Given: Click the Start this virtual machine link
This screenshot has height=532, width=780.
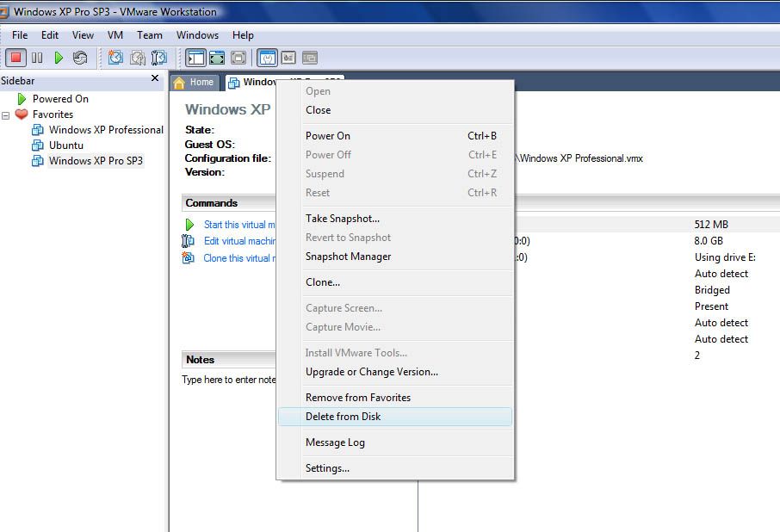Looking at the screenshot, I should click(239, 225).
